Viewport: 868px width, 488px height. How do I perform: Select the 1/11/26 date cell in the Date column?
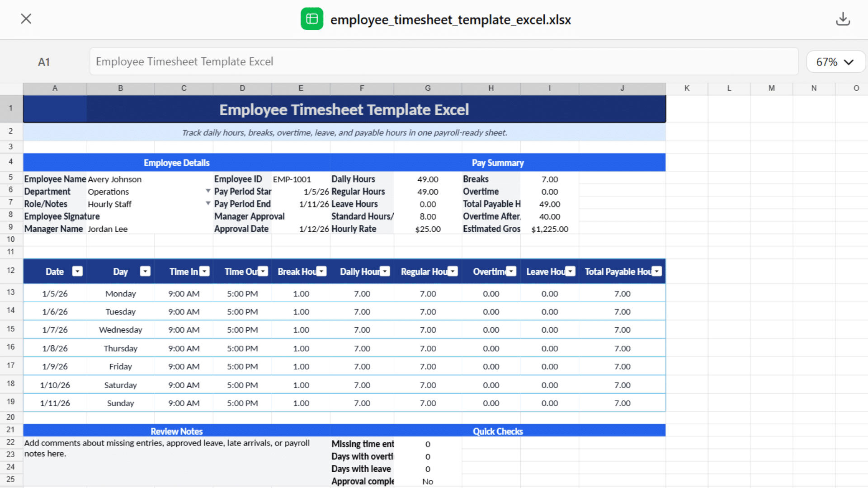click(55, 403)
